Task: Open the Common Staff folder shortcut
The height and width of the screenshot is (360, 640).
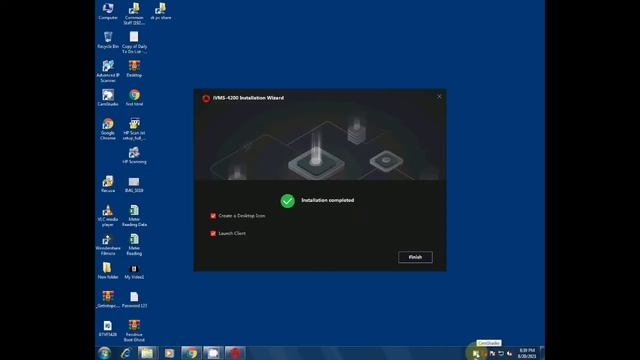Action: click(x=134, y=13)
